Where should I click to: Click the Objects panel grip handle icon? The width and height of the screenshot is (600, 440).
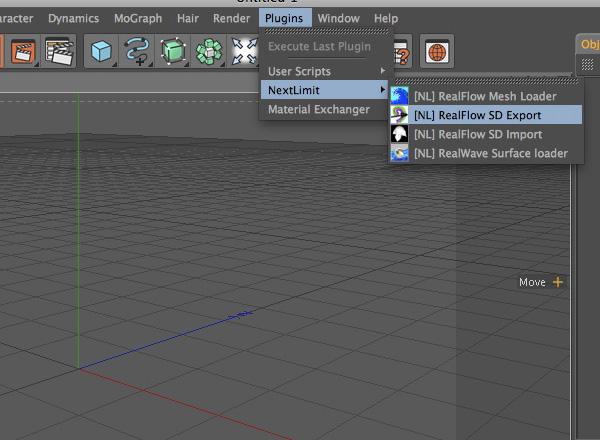(x=587, y=64)
